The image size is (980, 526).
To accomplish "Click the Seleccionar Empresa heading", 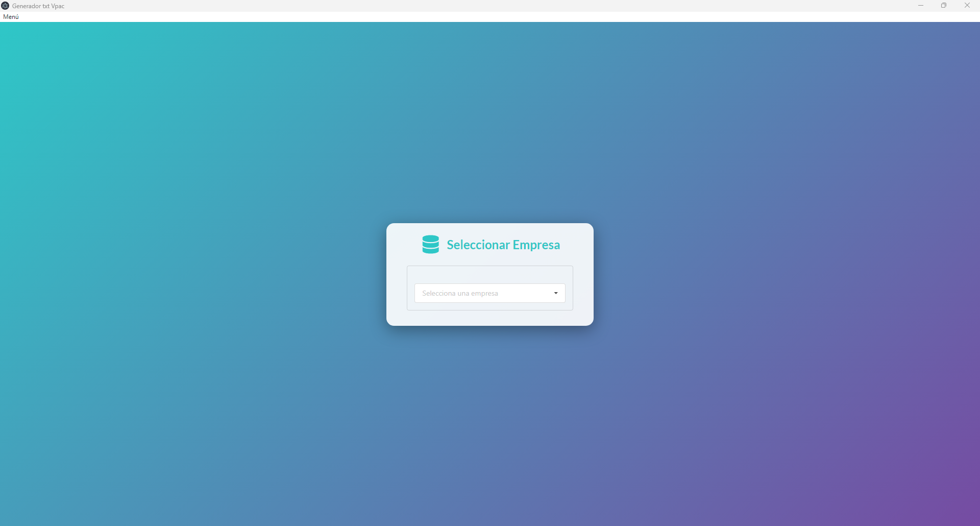I will tap(503, 245).
